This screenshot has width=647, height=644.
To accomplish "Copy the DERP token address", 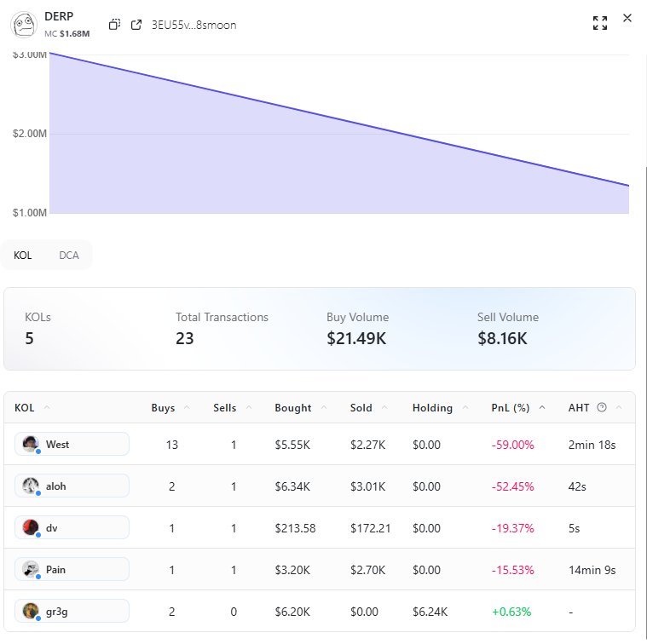I will [114, 25].
